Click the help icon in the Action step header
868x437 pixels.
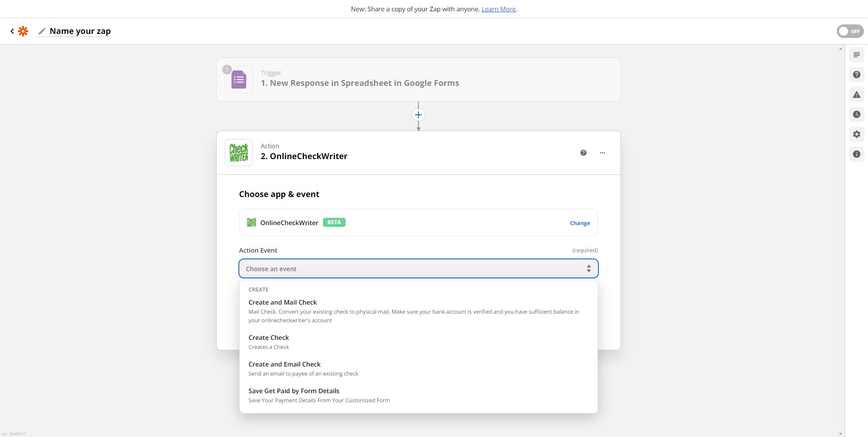click(x=583, y=153)
